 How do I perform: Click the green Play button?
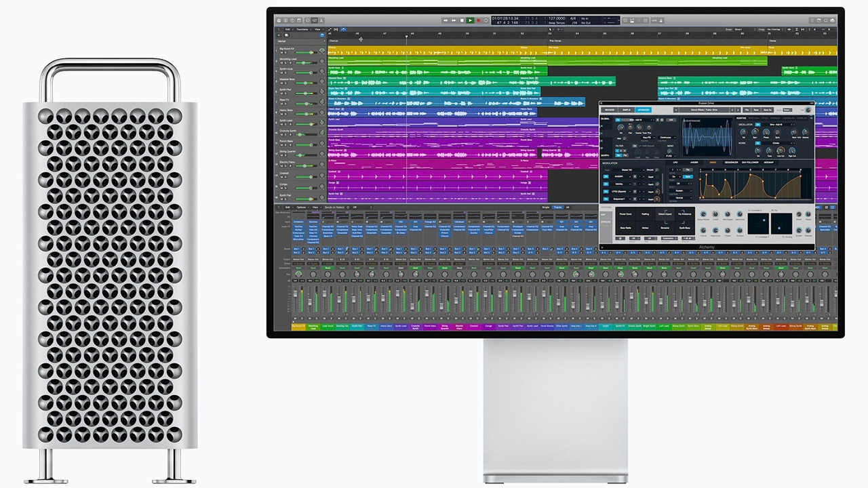pyautogui.click(x=470, y=20)
